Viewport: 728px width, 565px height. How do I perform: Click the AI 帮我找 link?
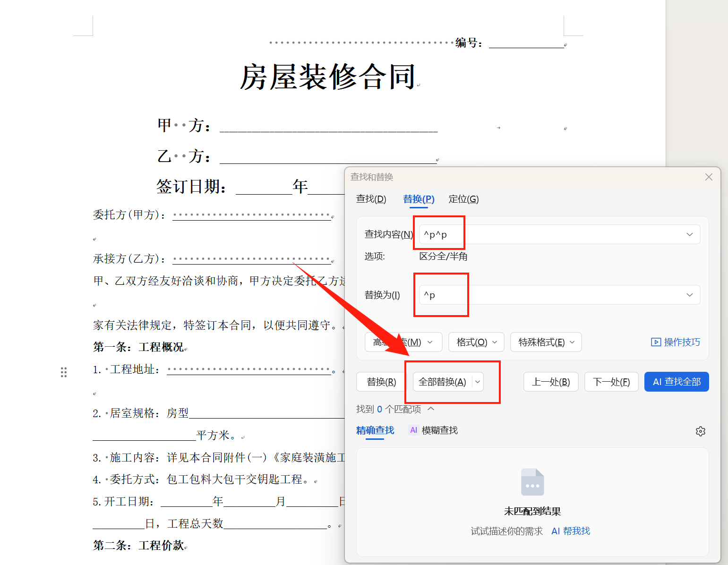click(x=571, y=531)
